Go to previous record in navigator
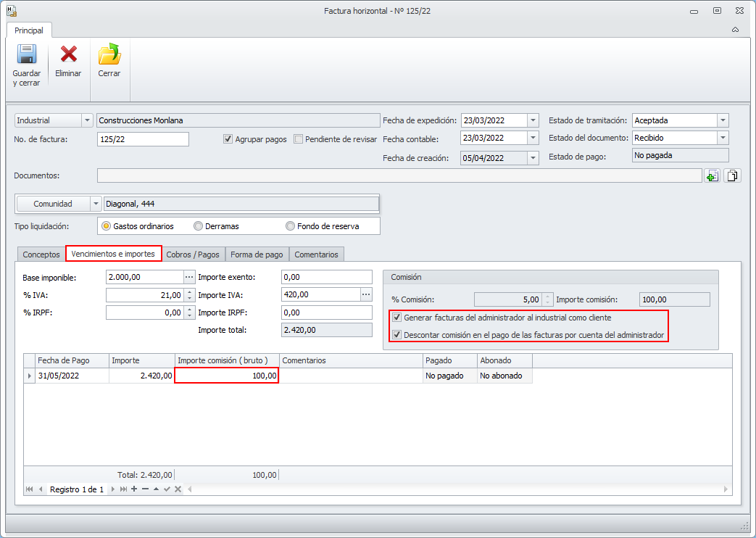The image size is (756, 538). (41, 489)
